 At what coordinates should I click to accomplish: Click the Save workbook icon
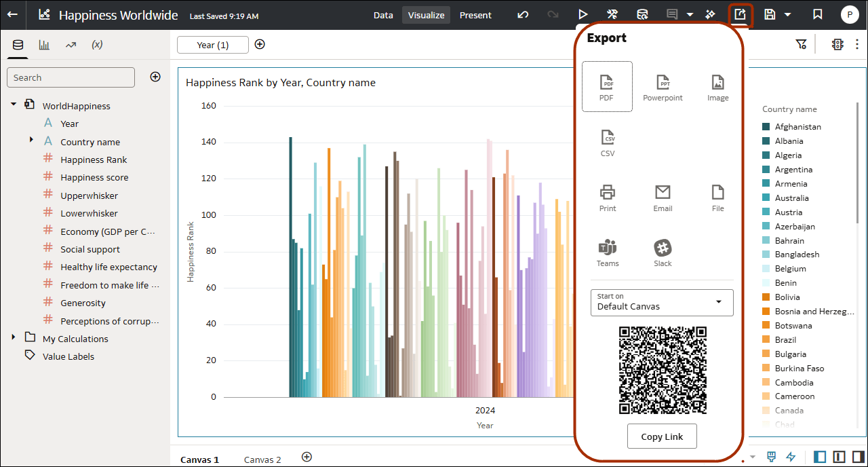pos(771,14)
